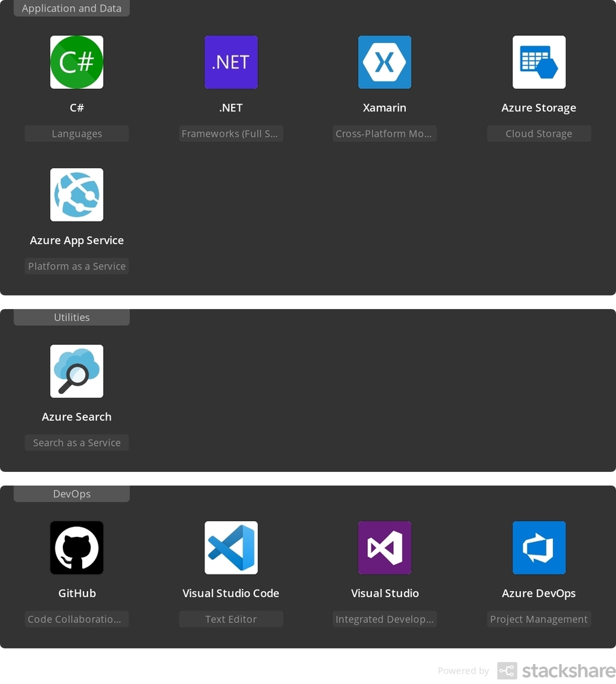Click the Azure Search magnifier icon
Screen dimensions: 616x684
click(77, 371)
